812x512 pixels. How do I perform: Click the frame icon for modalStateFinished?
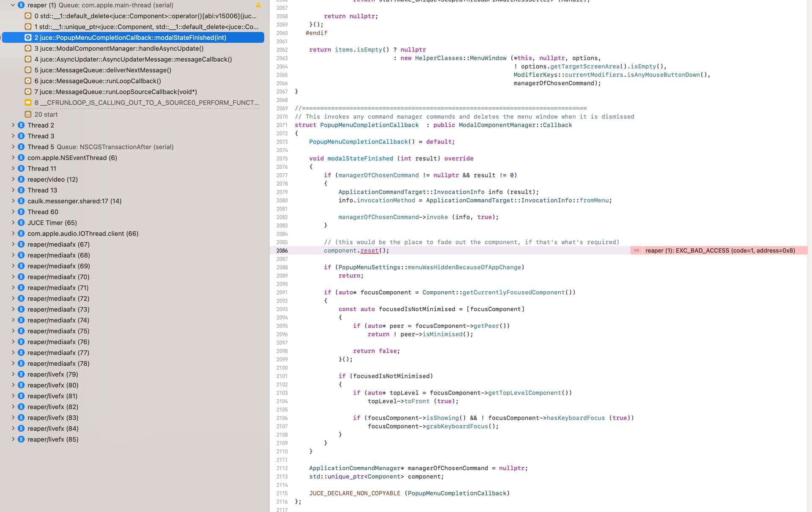pyautogui.click(x=28, y=38)
